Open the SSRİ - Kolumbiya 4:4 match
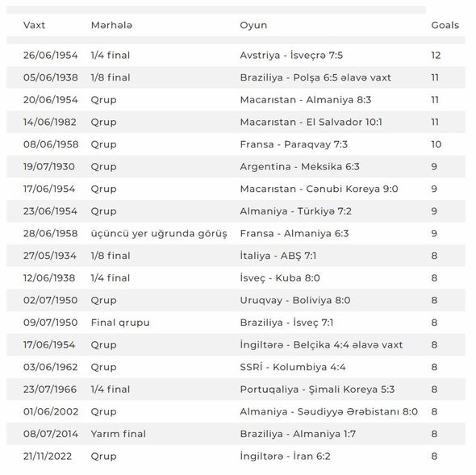 pyautogui.click(x=293, y=367)
